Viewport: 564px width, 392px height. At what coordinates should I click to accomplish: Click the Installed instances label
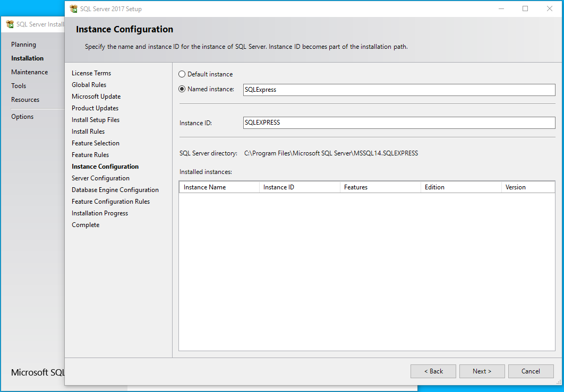206,172
